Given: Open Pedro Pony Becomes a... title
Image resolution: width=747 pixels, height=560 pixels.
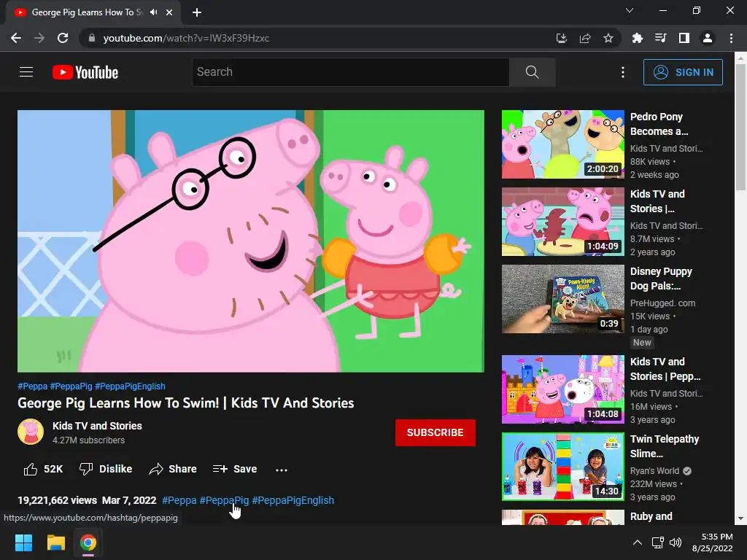Looking at the screenshot, I should [x=659, y=124].
